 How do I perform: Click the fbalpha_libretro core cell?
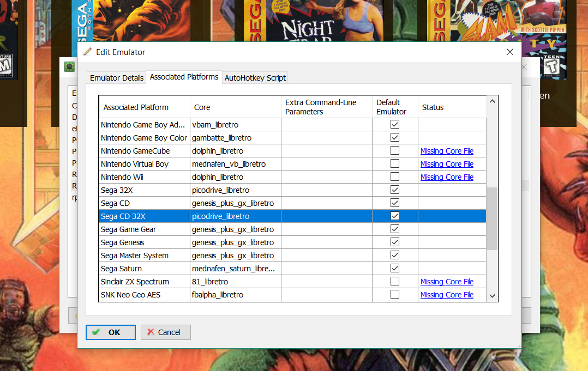(236, 295)
